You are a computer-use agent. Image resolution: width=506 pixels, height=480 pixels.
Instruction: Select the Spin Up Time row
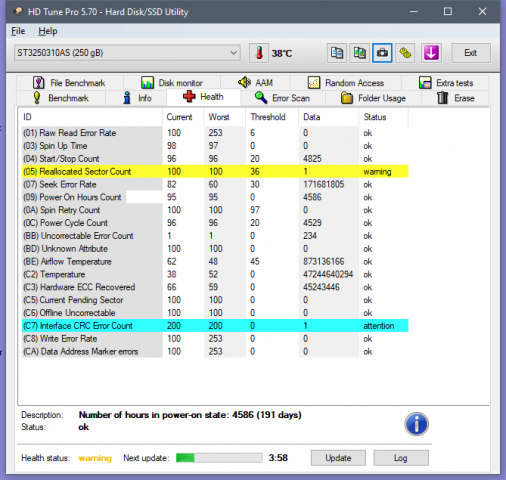coord(215,146)
